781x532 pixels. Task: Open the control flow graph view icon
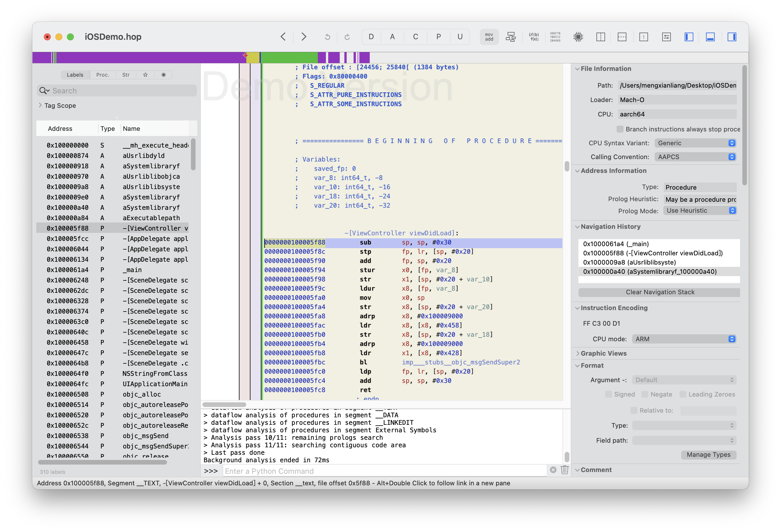[x=510, y=37]
